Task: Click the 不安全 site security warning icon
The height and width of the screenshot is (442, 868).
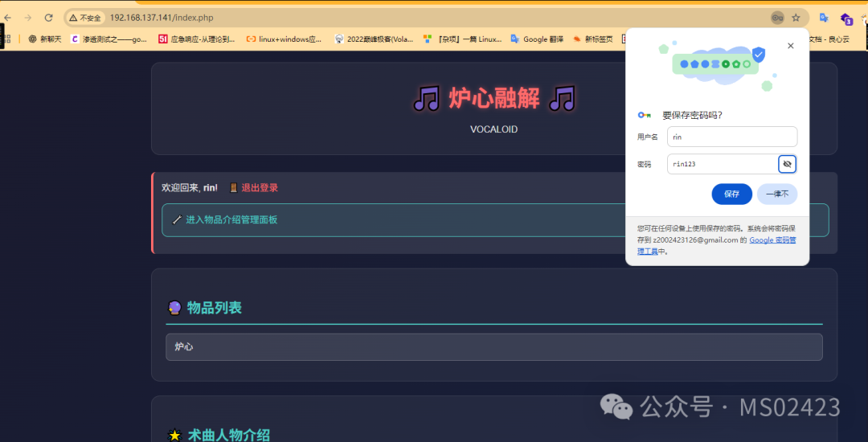Action: coord(84,18)
